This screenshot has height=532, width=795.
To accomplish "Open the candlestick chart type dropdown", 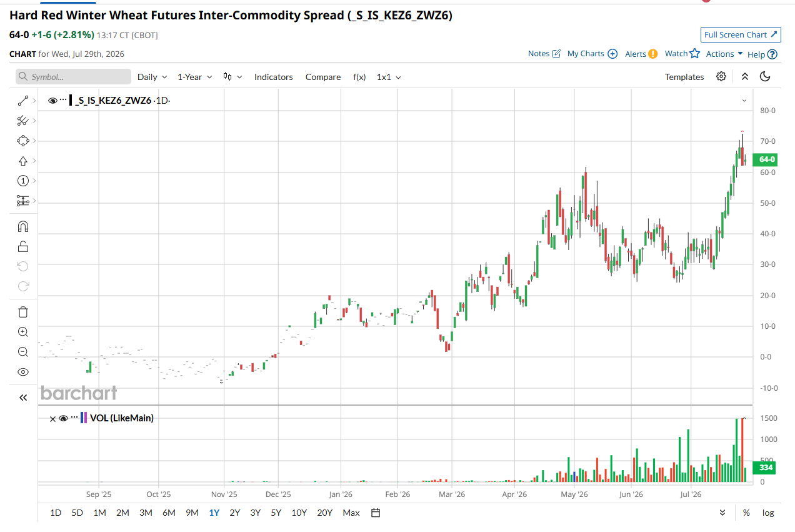I will (232, 77).
